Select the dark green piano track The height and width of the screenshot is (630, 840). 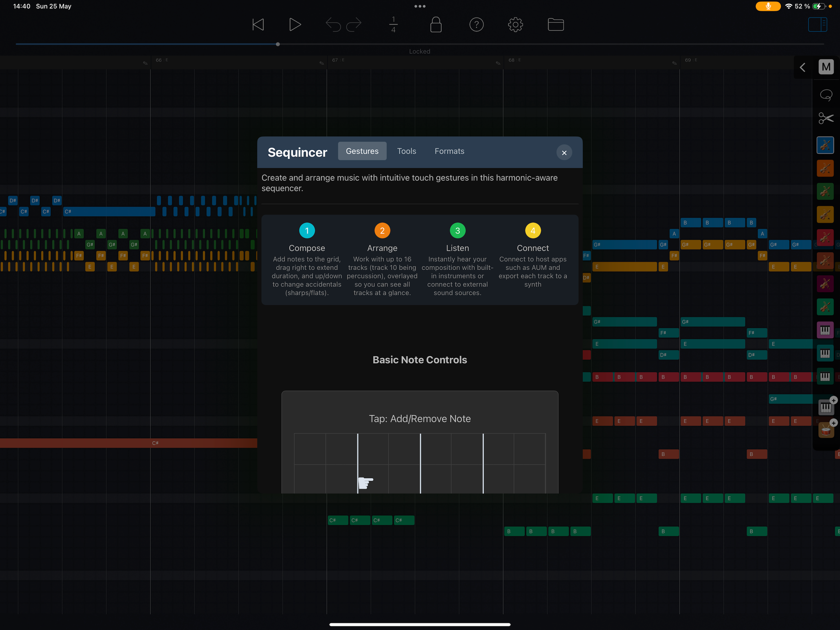pos(825,377)
